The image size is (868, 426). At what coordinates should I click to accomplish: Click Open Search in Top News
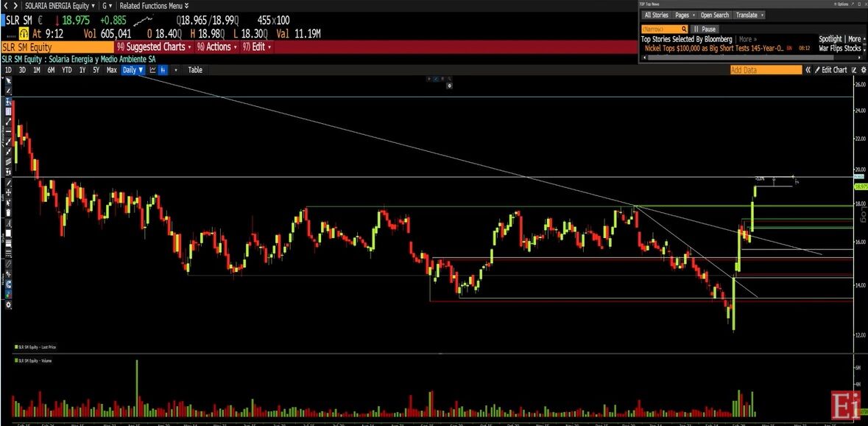715,15
